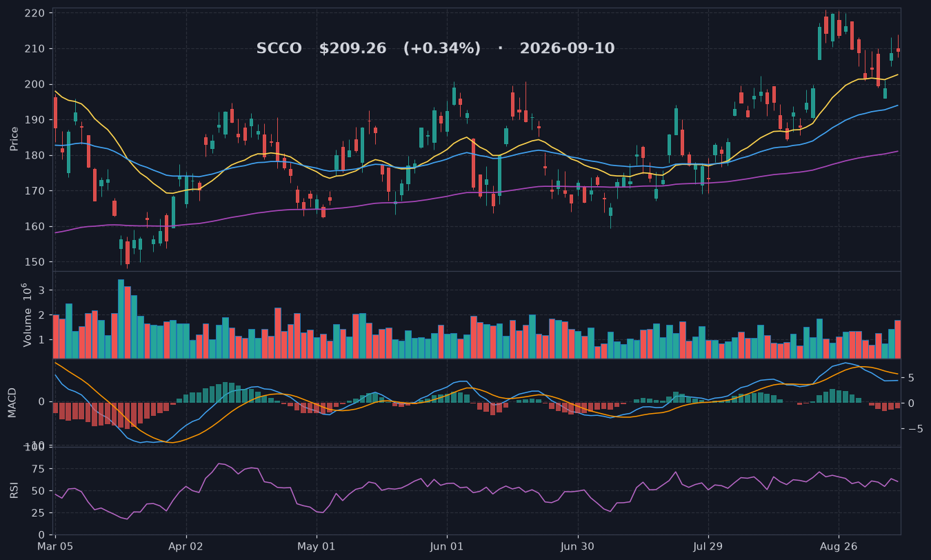The height and width of the screenshot is (560, 931).
Task: Click the 3 tick on the Volume axis
Action: [x=43, y=291]
